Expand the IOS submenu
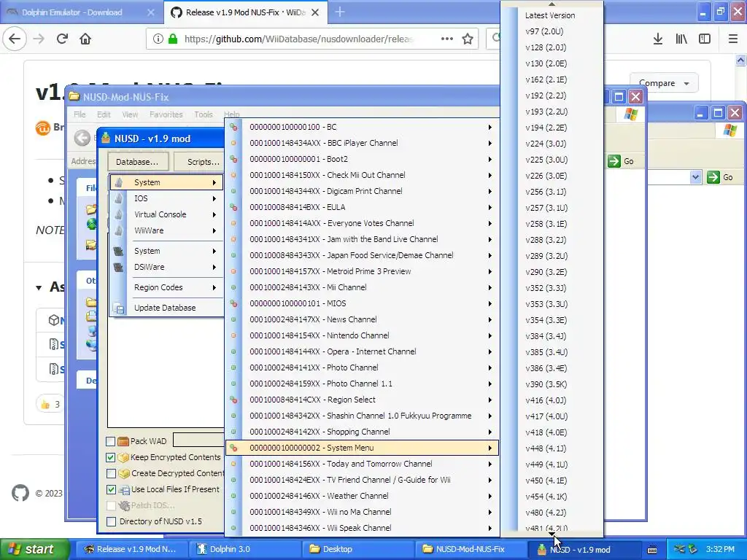 [x=166, y=198]
